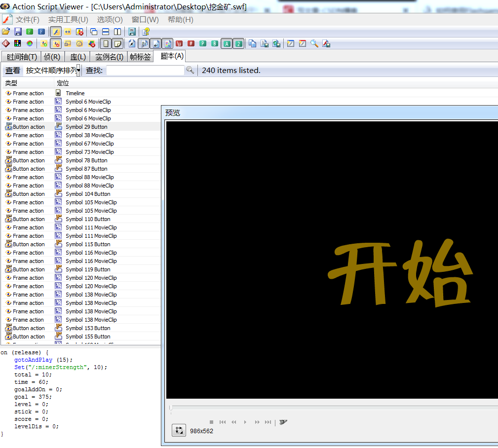This screenshot has width=498, height=448.
Task: Click the yellow double-arrow toolbar icon
Action: click(68, 32)
